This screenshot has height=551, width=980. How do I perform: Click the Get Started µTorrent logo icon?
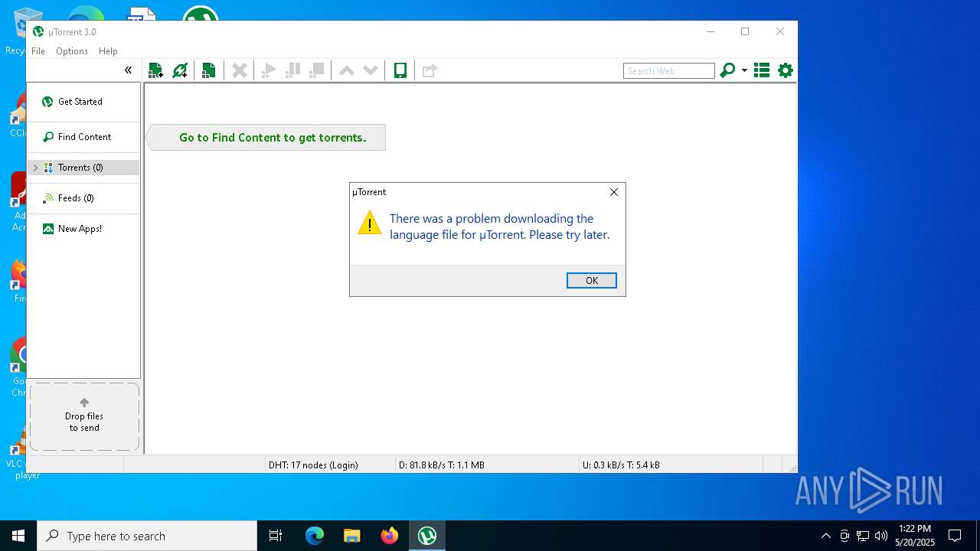coord(47,102)
